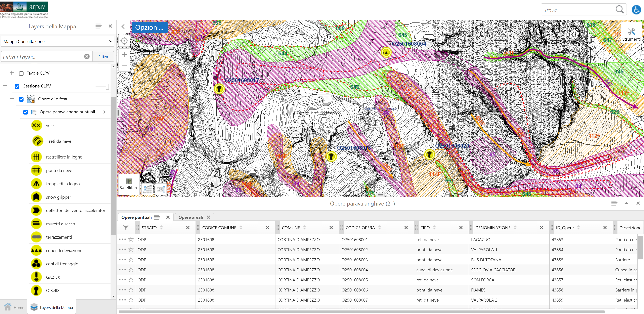
Task: Open Layers panel menu lines icon
Action: 98,26
